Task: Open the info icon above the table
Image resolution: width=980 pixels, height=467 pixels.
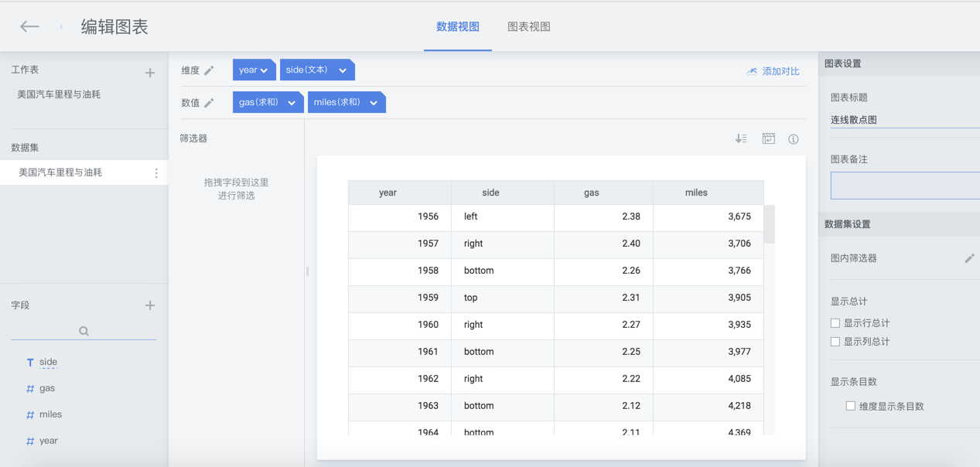Action: [794, 139]
